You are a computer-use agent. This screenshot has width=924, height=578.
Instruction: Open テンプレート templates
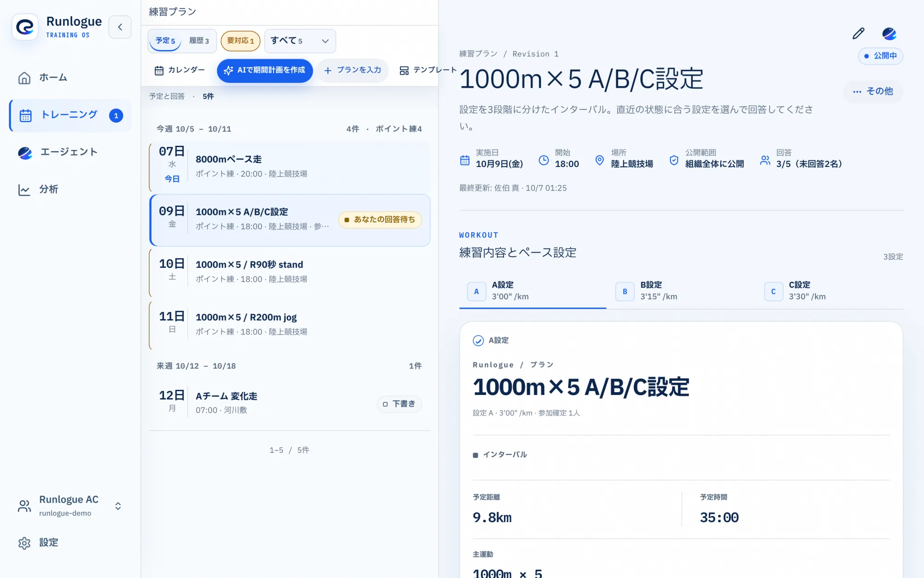pos(428,70)
